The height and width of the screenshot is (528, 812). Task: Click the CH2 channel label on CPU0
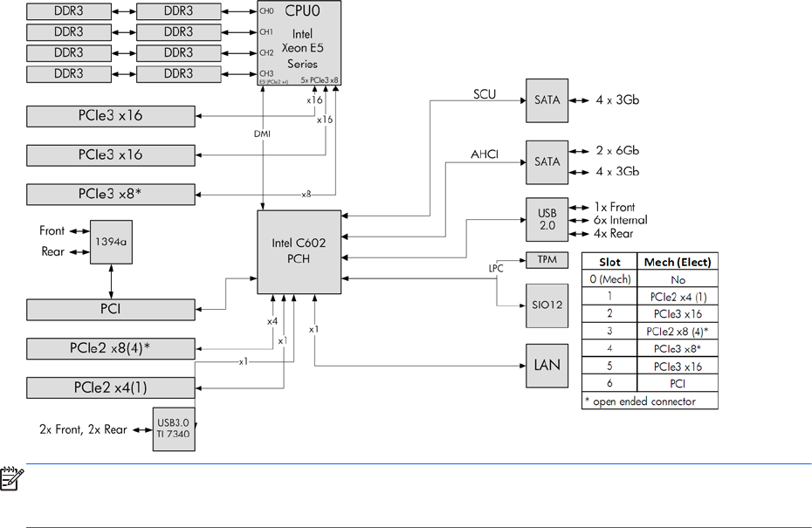[x=266, y=52]
